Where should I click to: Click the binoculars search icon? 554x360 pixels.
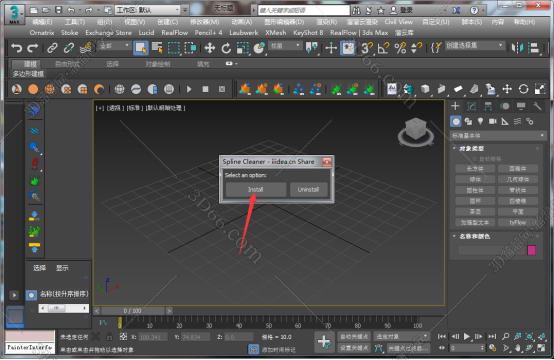coord(356,10)
